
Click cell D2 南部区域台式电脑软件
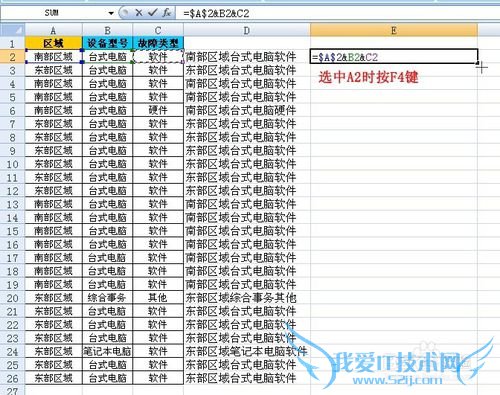click(247, 57)
